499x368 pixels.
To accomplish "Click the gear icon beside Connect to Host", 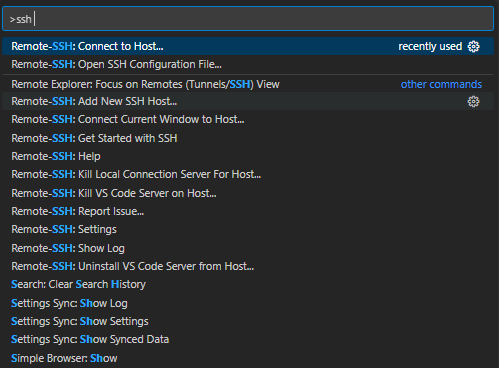I will coord(473,47).
